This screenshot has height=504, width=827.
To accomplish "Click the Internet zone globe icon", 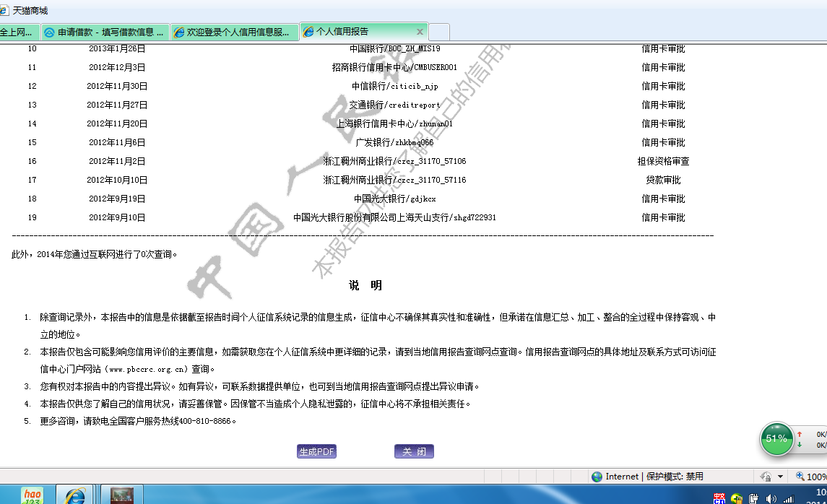I will tap(597, 477).
